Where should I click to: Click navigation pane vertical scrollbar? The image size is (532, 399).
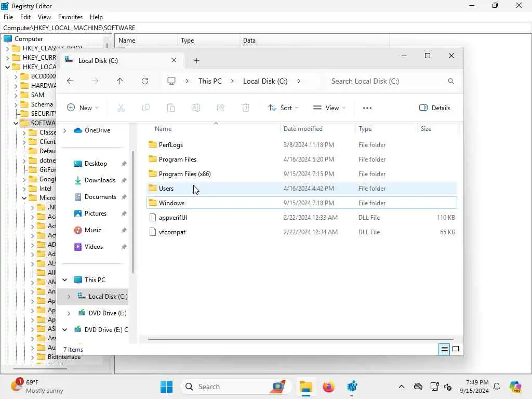(x=133, y=212)
